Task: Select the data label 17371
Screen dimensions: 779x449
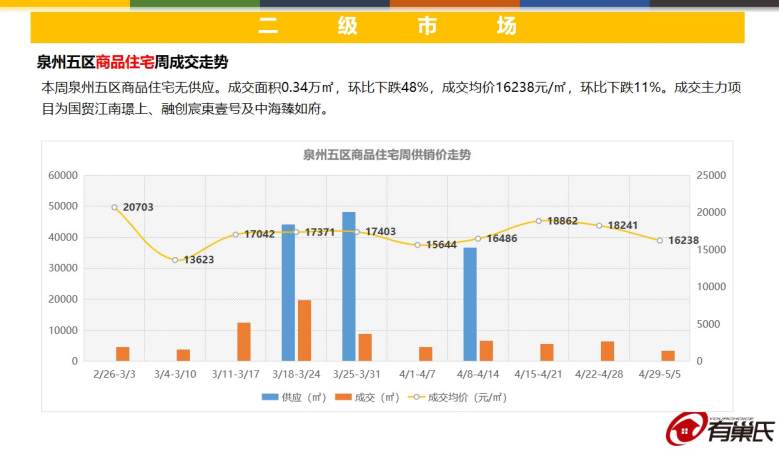Action: pos(320,232)
